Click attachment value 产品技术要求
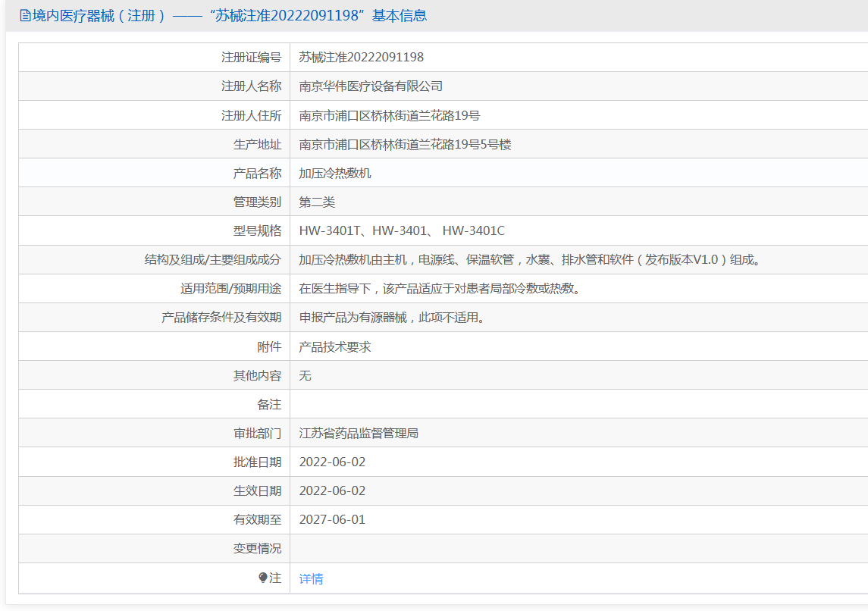Viewport: 868px width, 611px height. click(335, 347)
